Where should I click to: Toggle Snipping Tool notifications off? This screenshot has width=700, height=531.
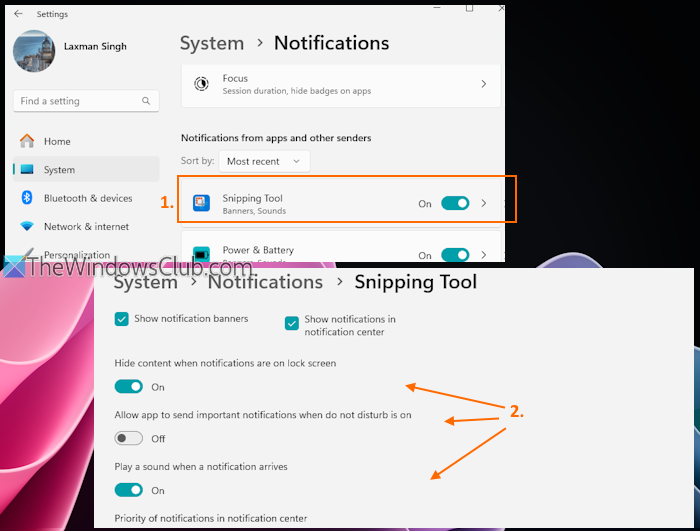point(455,203)
